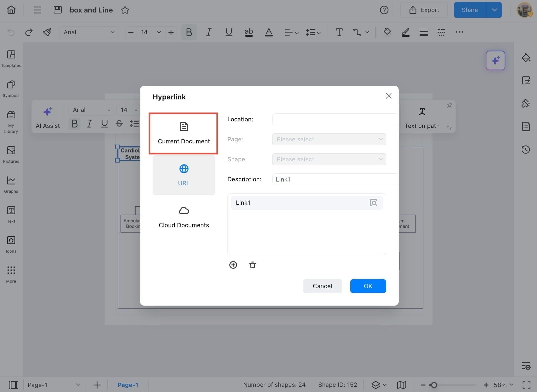Add a new link with the plus icon
This screenshot has width=537, height=392.
(x=233, y=265)
